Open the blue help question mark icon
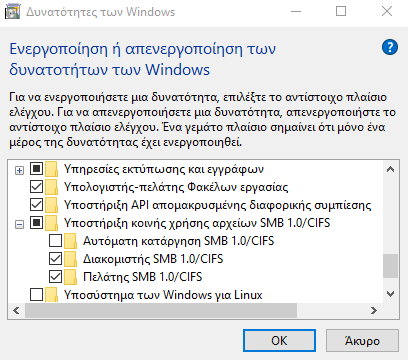Viewport: 408px width, 360px height. tap(390, 47)
